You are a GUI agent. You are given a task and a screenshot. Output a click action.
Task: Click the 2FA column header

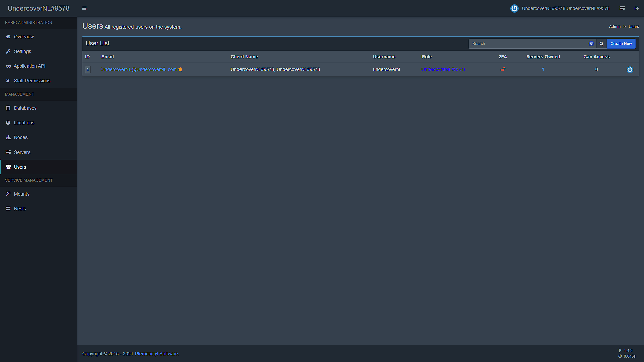503,57
